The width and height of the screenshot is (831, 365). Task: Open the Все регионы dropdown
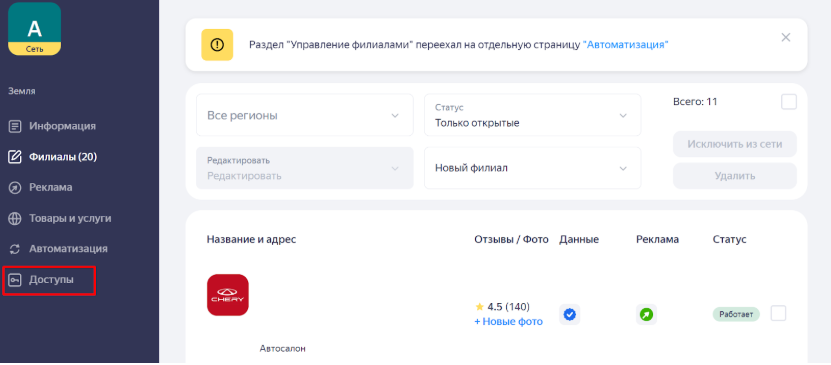(305, 115)
